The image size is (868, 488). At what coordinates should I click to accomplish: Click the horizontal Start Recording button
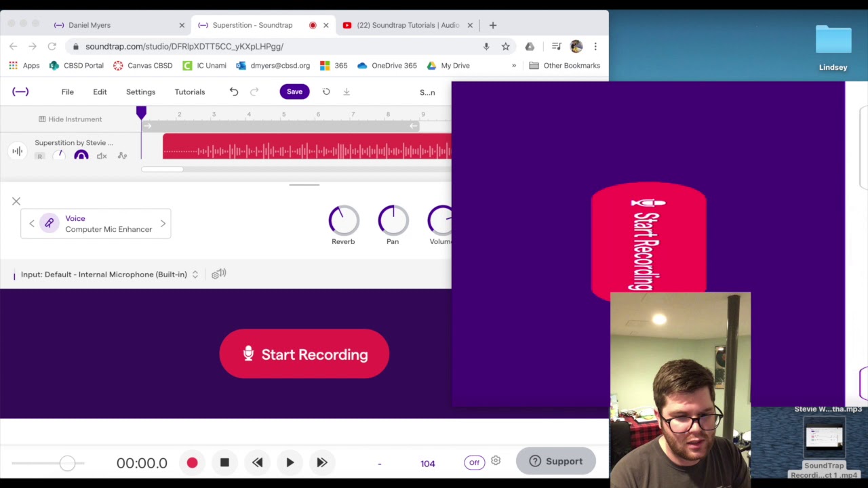click(x=304, y=354)
